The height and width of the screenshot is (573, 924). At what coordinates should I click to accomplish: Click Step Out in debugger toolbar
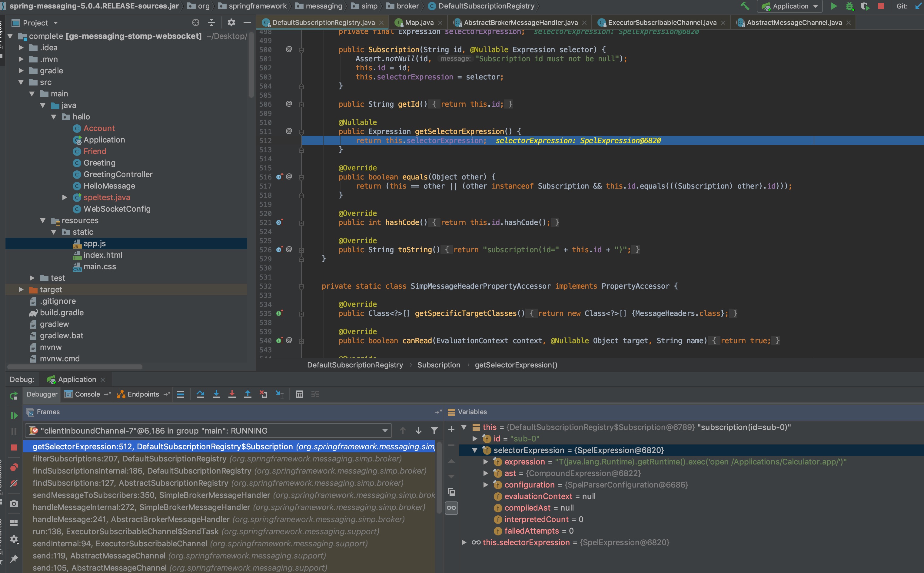[x=248, y=394]
